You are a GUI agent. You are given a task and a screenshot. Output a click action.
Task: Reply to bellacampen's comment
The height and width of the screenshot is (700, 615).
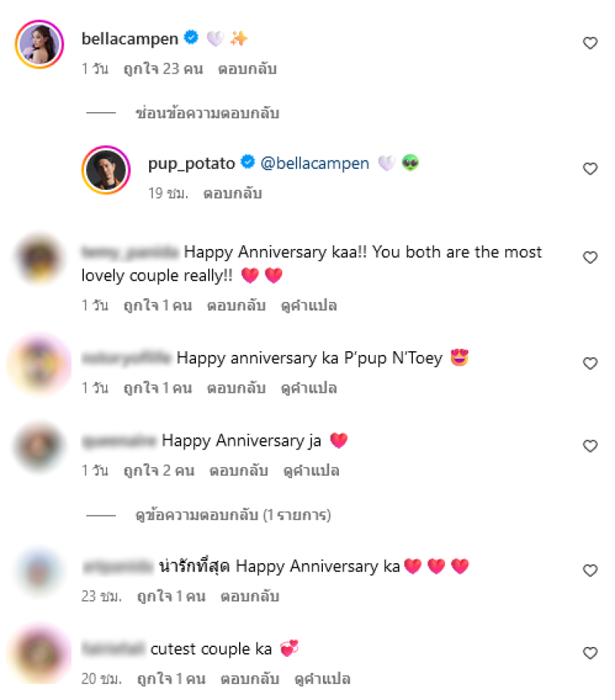click(247, 69)
